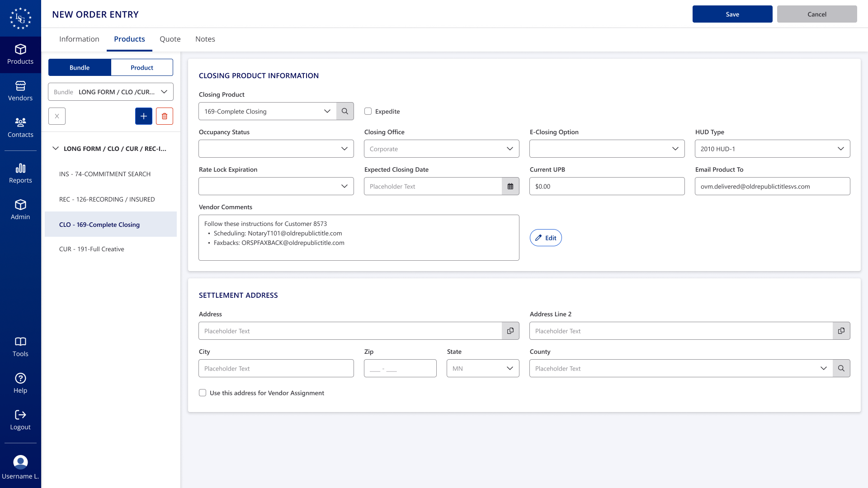Click the copy icon beside Address field
Image resolution: width=868 pixels, height=488 pixels.
pyautogui.click(x=510, y=331)
